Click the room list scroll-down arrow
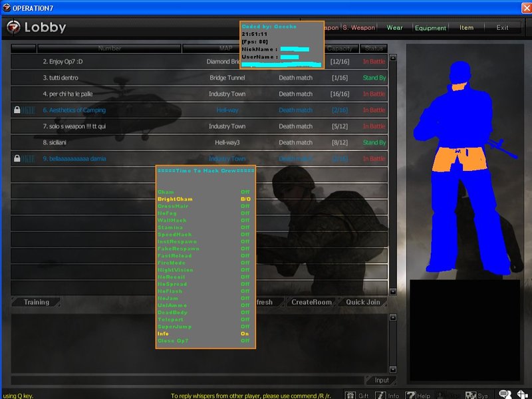532x399 pixels. point(393,291)
